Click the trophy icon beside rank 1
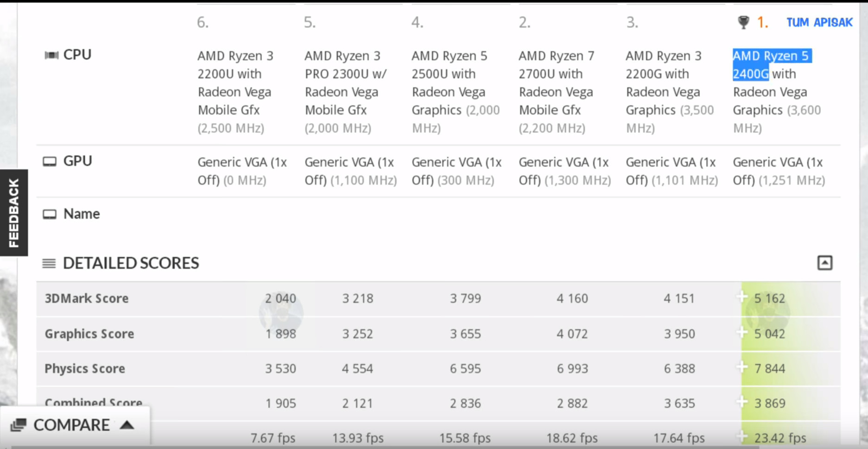The image size is (868, 449). [x=743, y=22]
